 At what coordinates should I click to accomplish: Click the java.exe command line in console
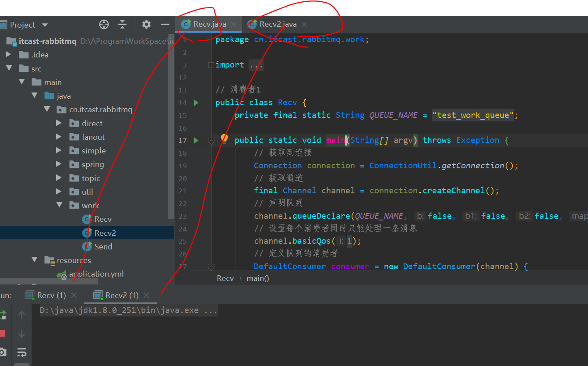pyautogui.click(x=128, y=310)
